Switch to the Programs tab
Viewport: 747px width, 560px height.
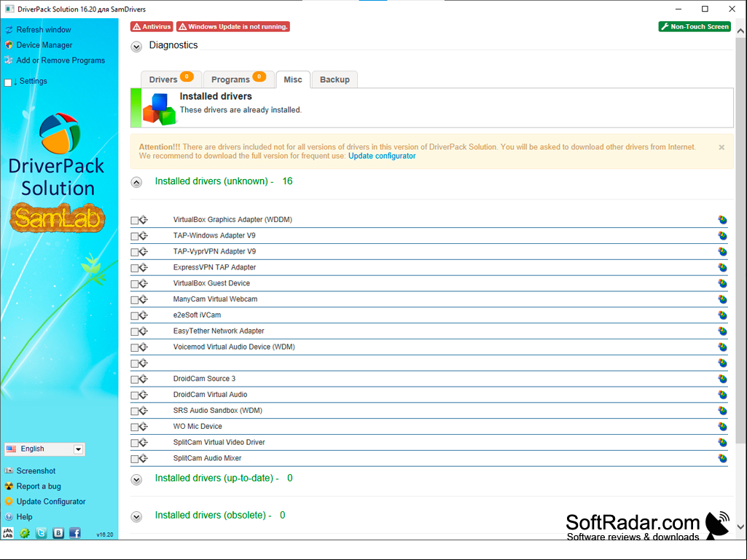[238, 79]
